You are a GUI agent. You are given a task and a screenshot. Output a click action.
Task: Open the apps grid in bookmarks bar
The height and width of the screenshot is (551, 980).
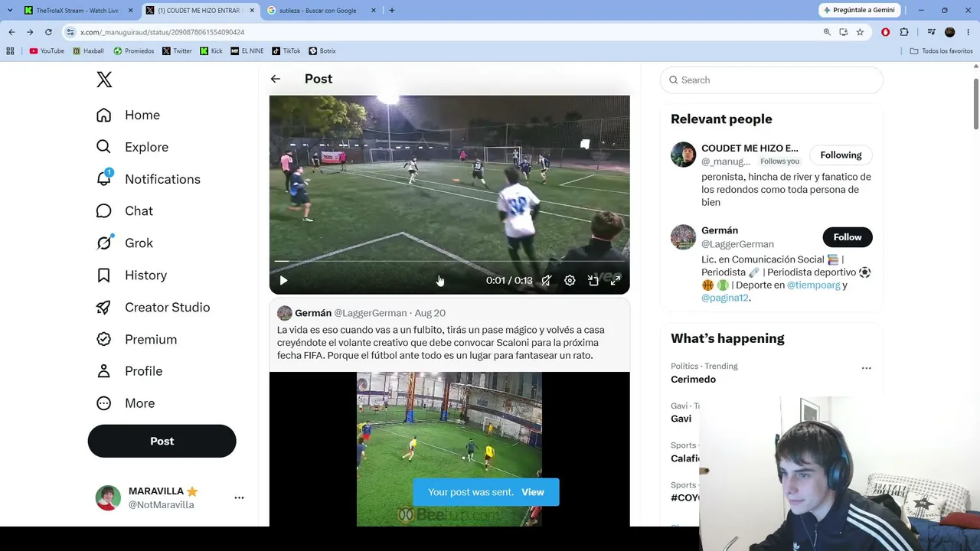tap(10, 51)
